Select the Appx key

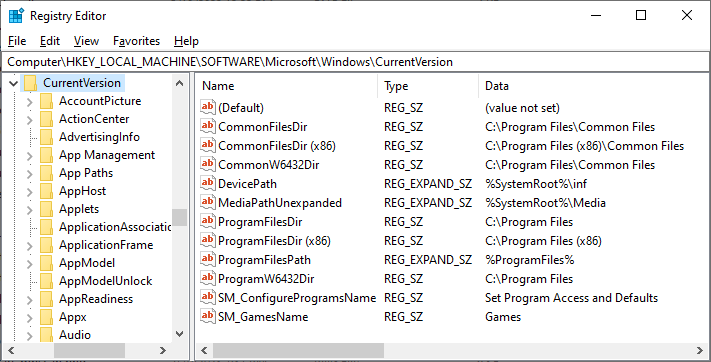[73, 317]
